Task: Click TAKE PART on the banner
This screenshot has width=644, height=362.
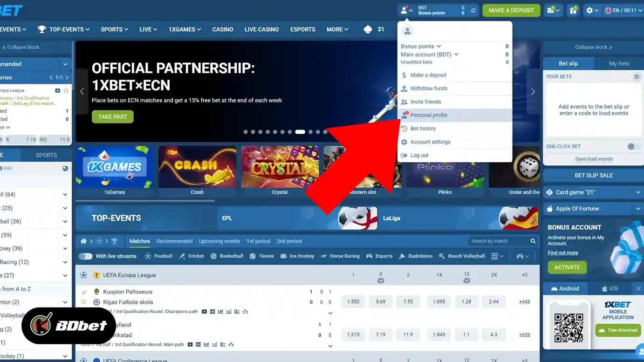Action: [x=112, y=116]
